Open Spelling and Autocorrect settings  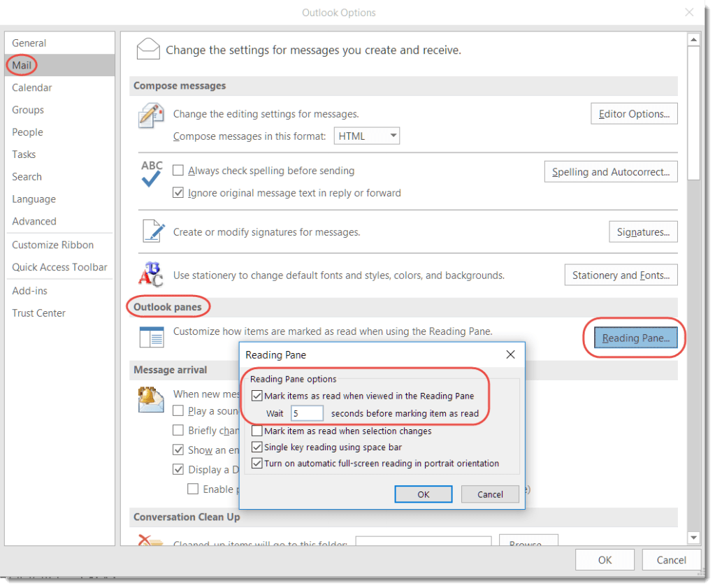coord(610,171)
